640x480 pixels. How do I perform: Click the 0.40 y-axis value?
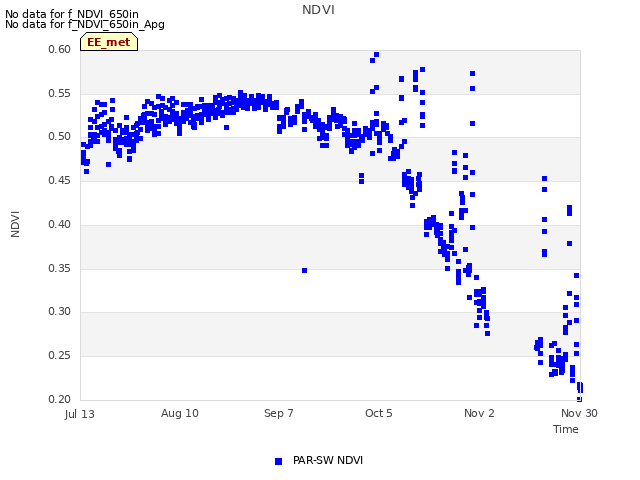tap(60, 224)
